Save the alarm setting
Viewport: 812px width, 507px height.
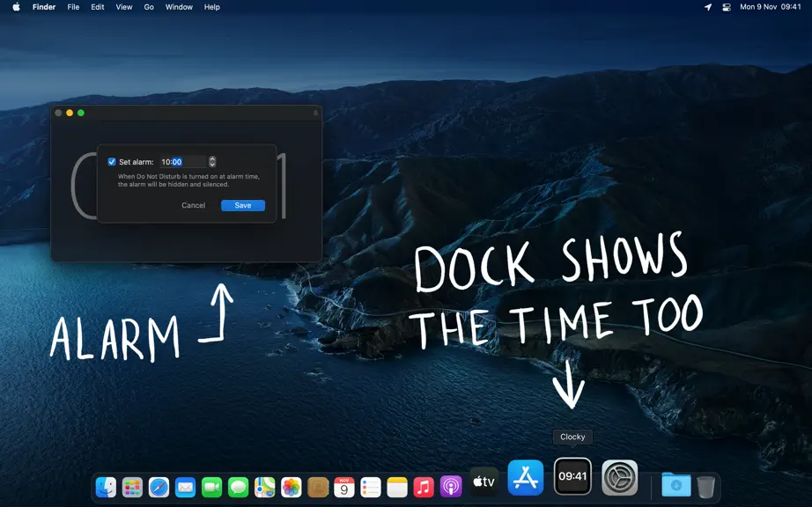coord(243,205)
